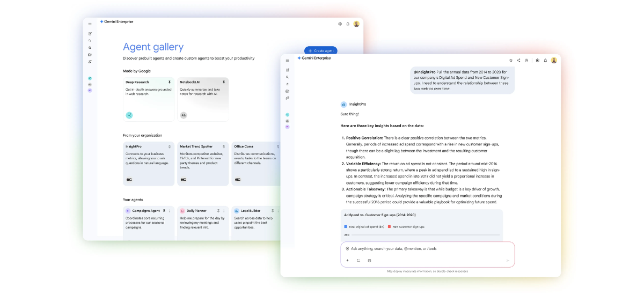Open agent gallery icon in chat window sidebar
Viewport: 644px width, 295px height.
click(x=288, y=91)
